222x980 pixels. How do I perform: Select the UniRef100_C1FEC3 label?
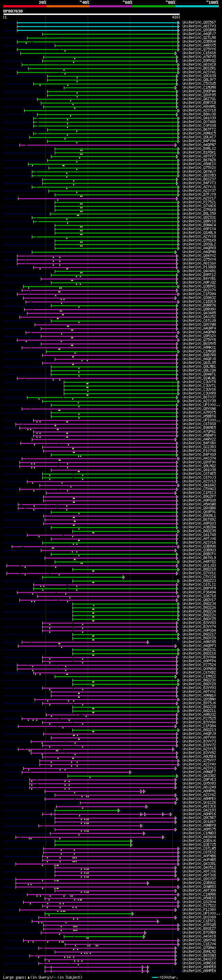[199, 493]
